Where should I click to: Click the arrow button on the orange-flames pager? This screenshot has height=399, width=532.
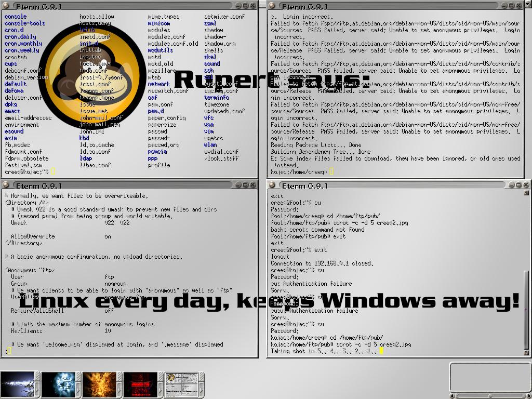[x=120, y=389]
